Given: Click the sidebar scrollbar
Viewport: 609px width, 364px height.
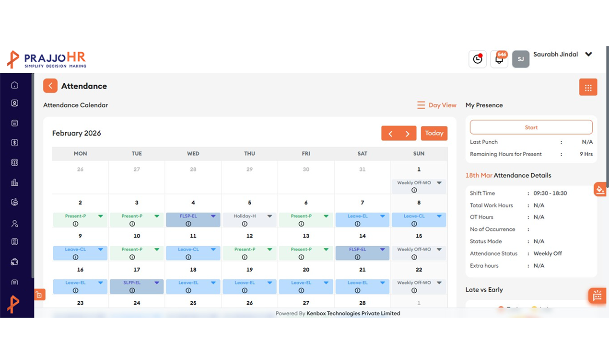Looking at the screenshot, I should pos(33,176).
